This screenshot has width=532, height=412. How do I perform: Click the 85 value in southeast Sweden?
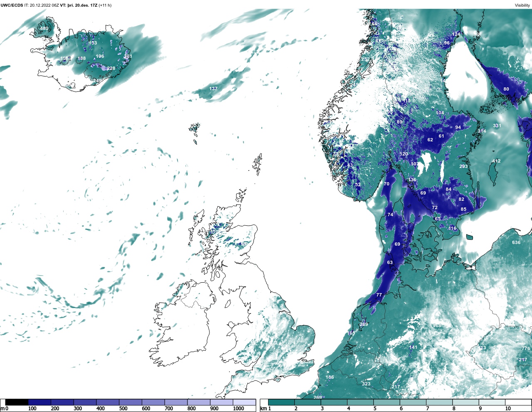pos(463,209)
